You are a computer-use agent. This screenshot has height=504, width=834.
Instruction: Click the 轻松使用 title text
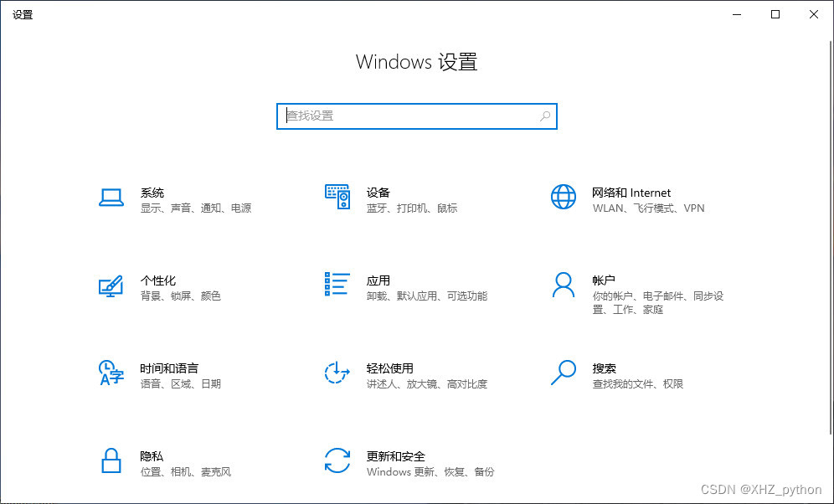pos(390,368)
